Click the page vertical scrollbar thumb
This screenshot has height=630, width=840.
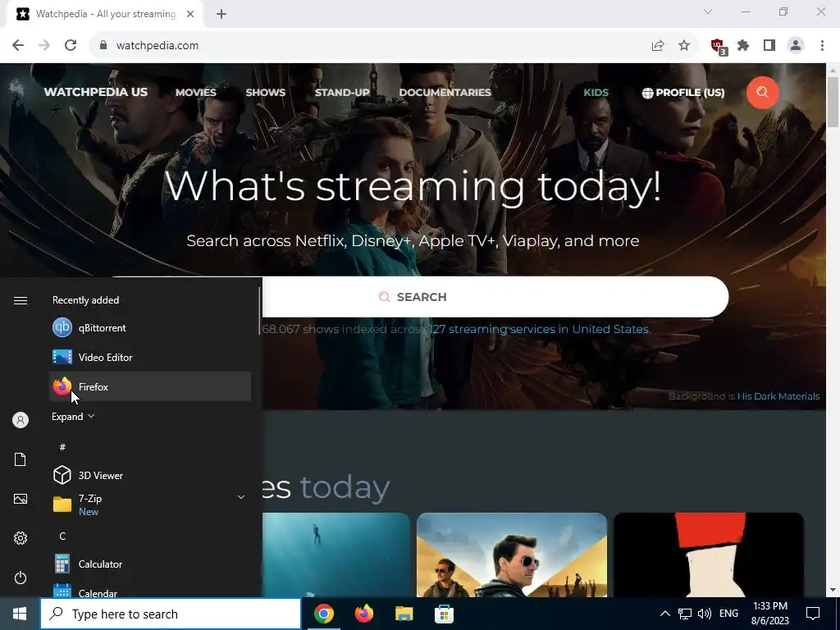click(833, 103)
